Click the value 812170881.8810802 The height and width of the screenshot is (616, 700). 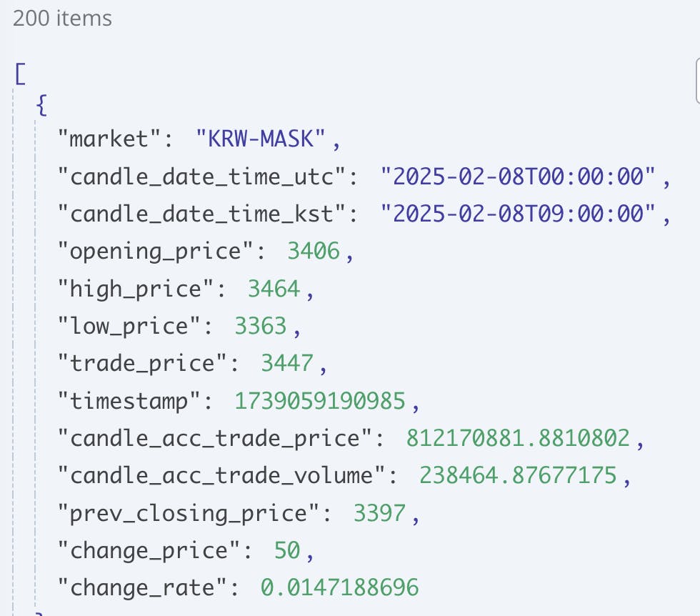click(519, 438)
